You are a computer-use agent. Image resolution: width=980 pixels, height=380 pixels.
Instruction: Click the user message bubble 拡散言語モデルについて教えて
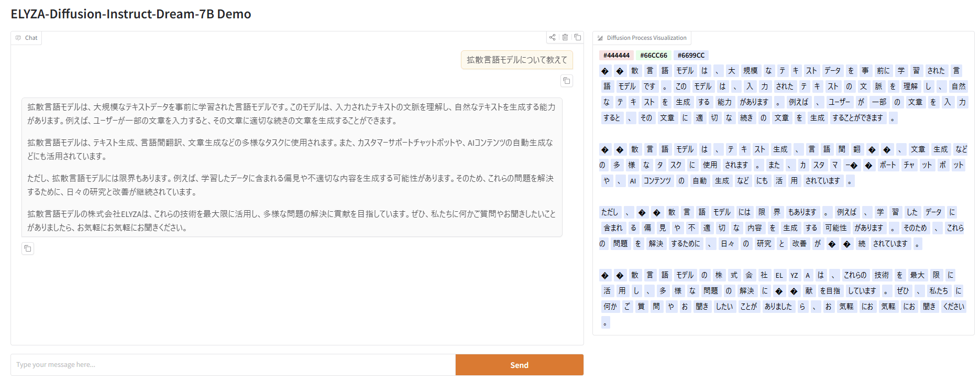(x=516, y=60)
